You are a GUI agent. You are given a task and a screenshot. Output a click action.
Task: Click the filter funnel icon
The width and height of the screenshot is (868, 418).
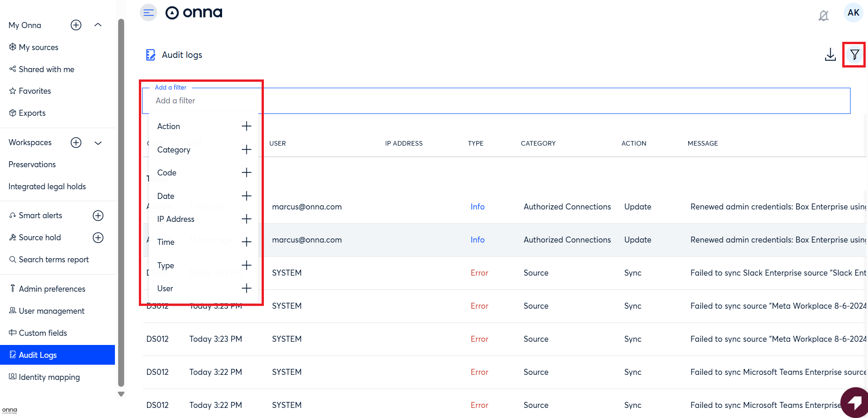tap(854, 55)
